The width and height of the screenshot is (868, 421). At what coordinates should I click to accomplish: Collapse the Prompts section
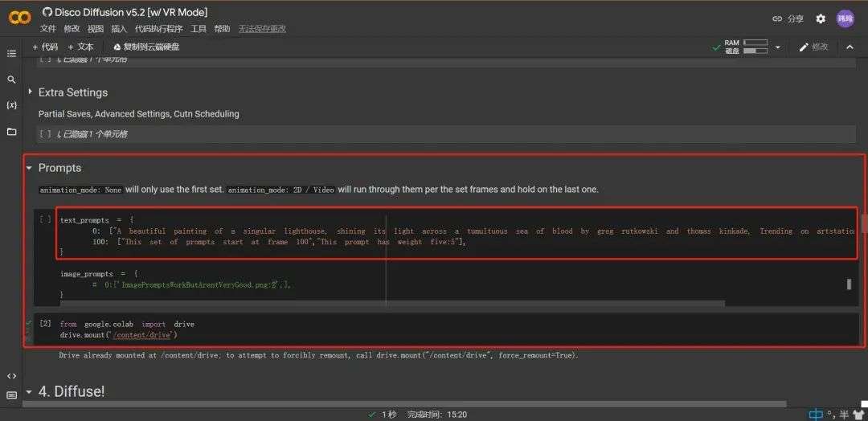coord(30,168)
